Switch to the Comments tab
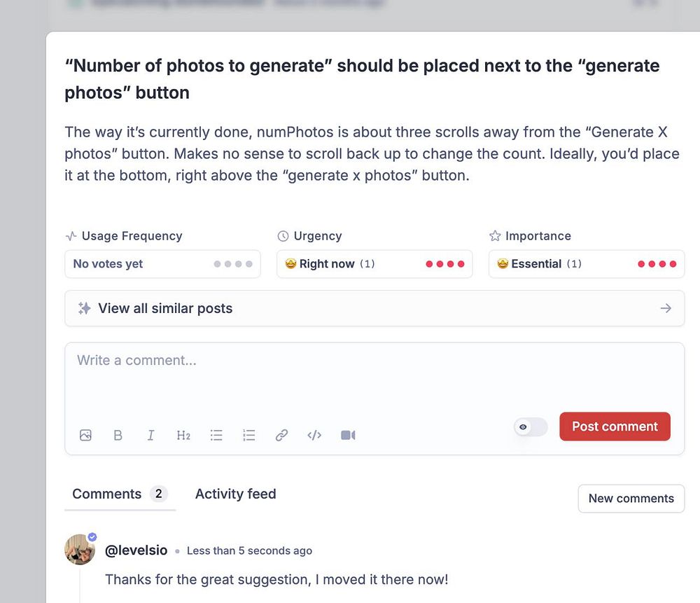 [107, 494]
